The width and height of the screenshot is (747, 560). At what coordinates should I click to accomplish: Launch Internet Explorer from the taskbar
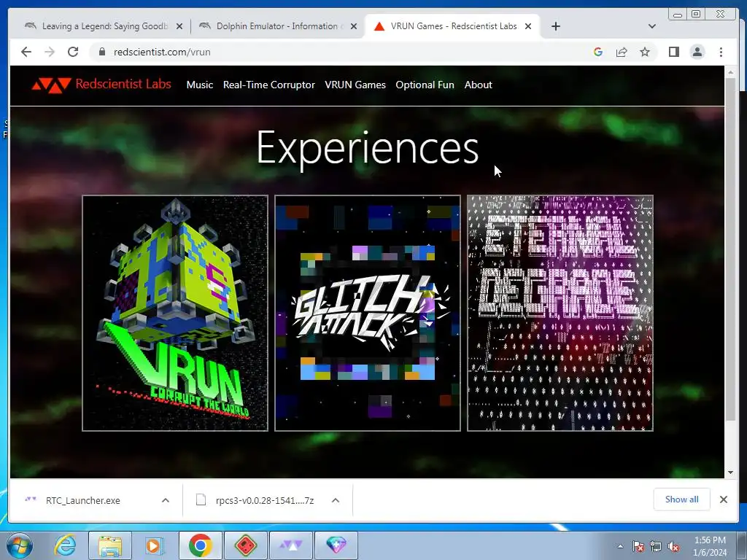[65, 545]
